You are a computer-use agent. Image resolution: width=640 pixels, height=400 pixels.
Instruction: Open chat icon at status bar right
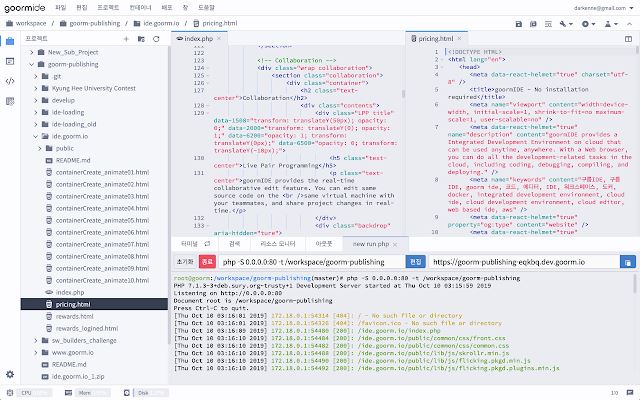click(630, 393)
